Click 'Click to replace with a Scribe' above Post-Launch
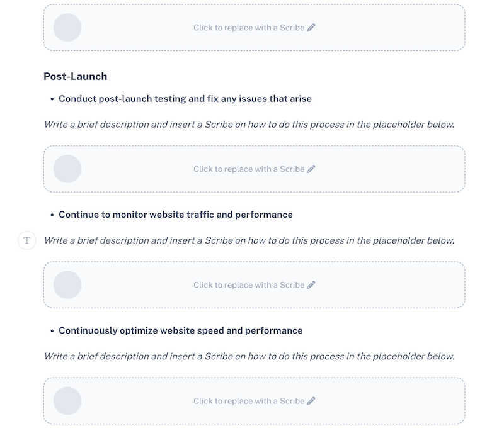This screenshot has width=504, height=438. tap(249, 28)
